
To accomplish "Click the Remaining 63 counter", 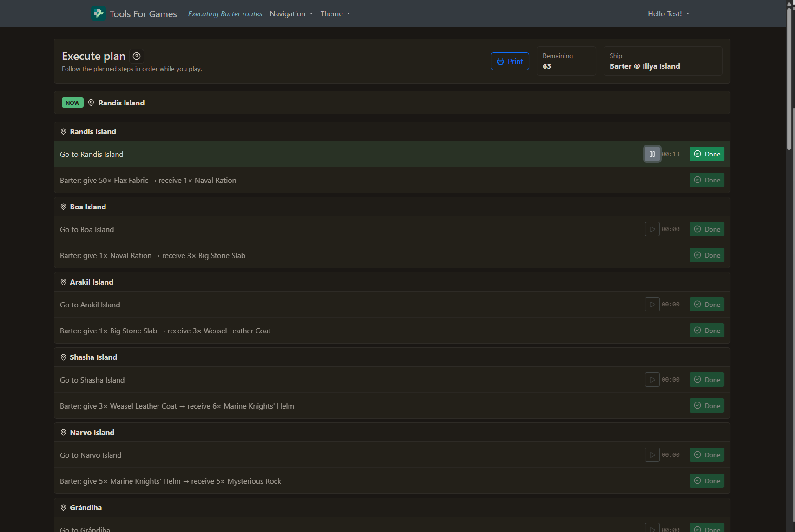I will click(x=566, y=61).
